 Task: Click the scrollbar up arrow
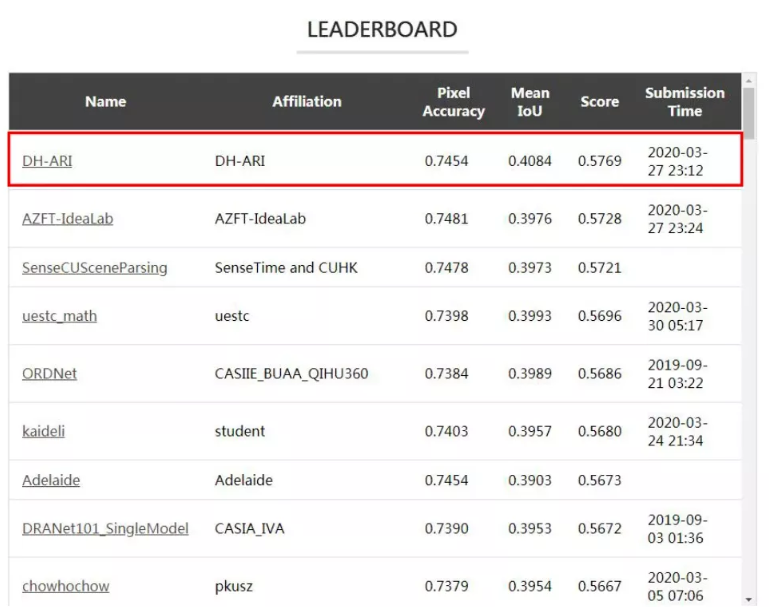pyautogui.click(x=749, y=80)
